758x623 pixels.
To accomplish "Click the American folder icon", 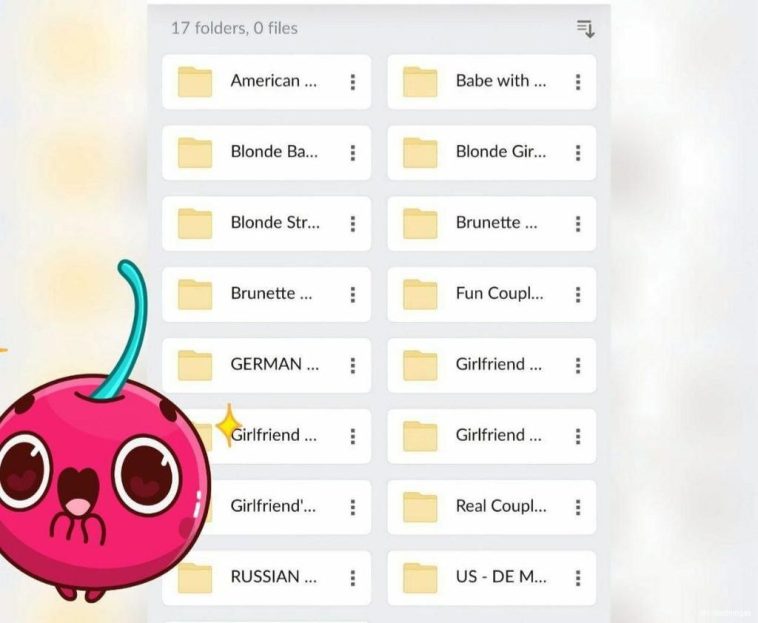I will coord(195,82).
